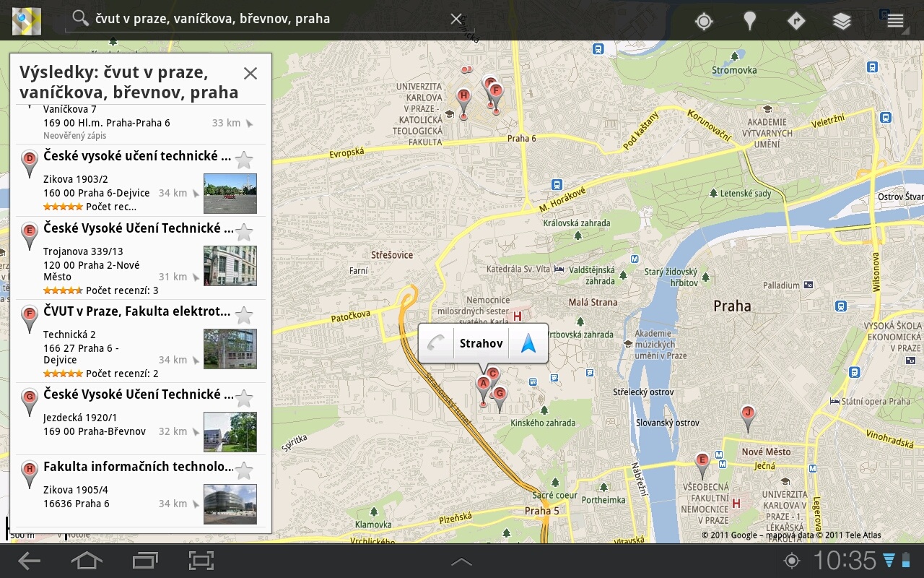This screenshot has width=924, height=578.
Task: Select result F ČVUT v Praze, Fakulta elektrot
Action: pyautogui.click(x=141, y=341)
